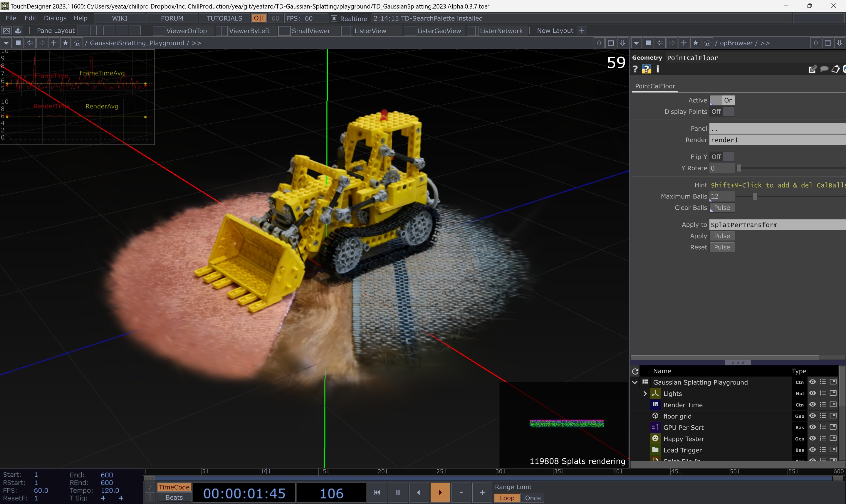Open the operator info 'i' icon
Viewport: 846px width, 504px height.
[658, 69]
